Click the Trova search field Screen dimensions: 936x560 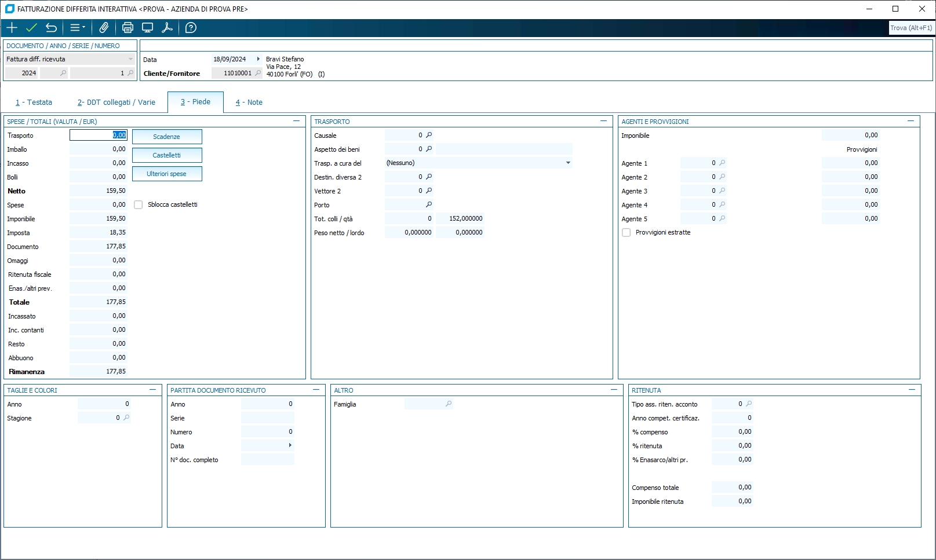pos(911,28)
